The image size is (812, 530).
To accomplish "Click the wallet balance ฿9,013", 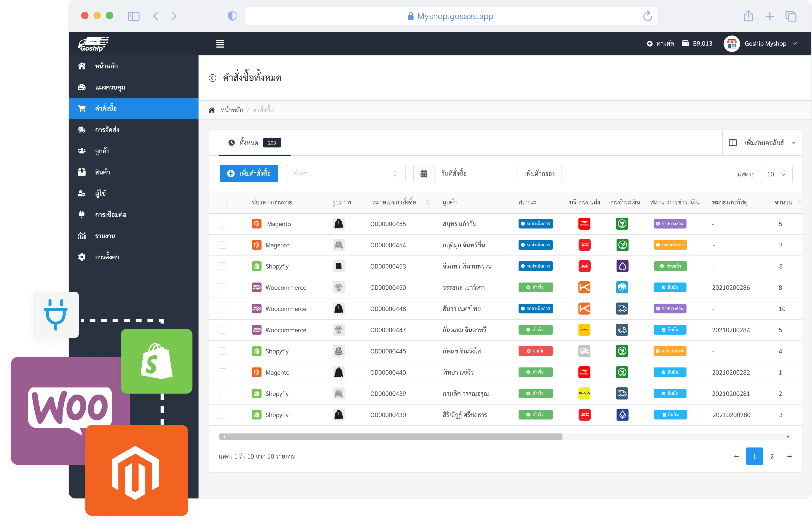I will pyautogui.click(x=697, y=43).
